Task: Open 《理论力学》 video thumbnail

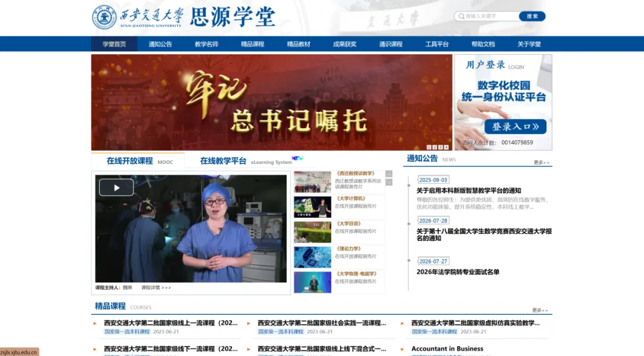Action: coord(312,257)
